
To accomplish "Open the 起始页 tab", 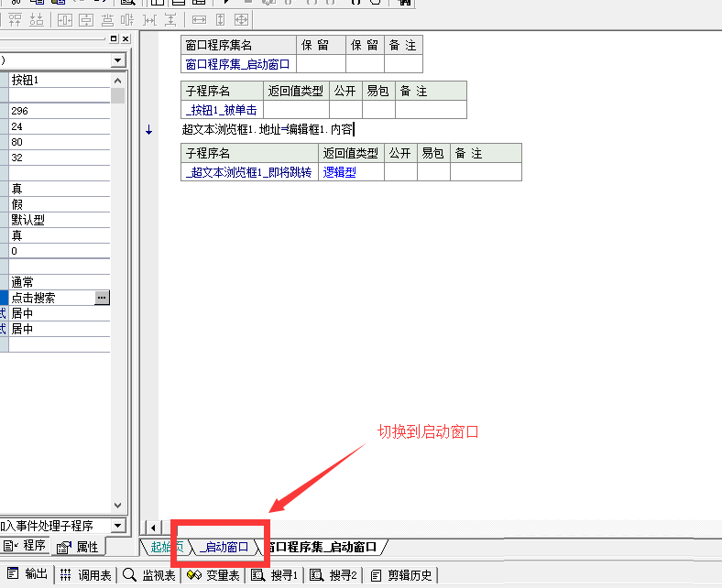I will (167, 547).
